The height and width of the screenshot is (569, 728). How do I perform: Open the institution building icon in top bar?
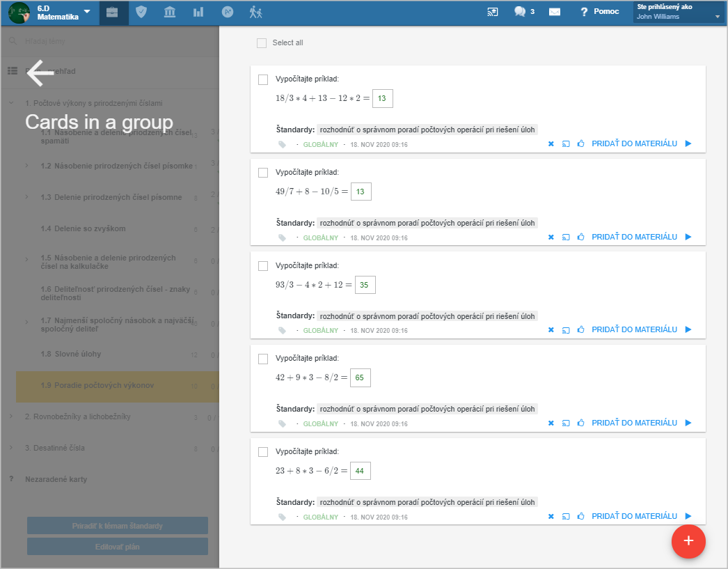[170, 12]
